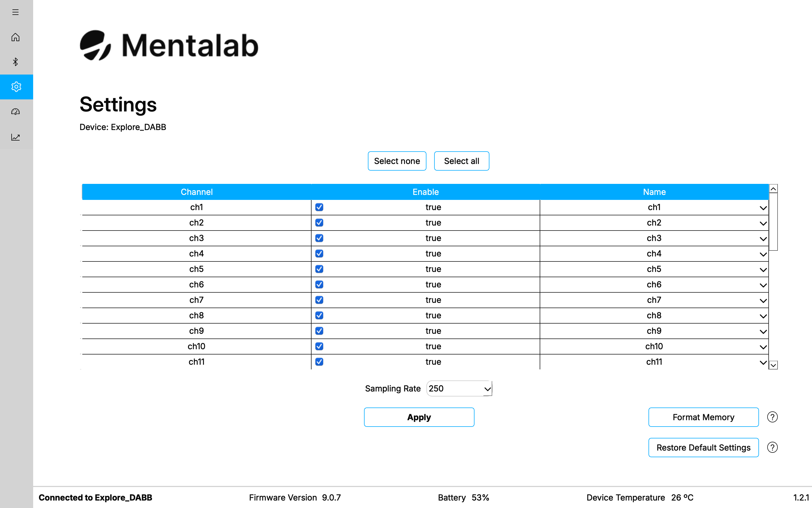The width and height of the screenshot is (812, 508).
Task: Click the Select all button
Action: (462, 161)
